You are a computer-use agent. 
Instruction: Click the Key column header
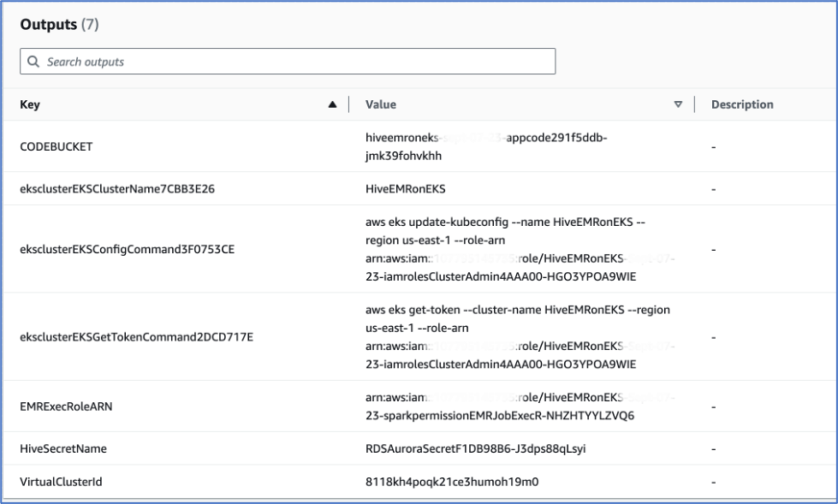30,104
